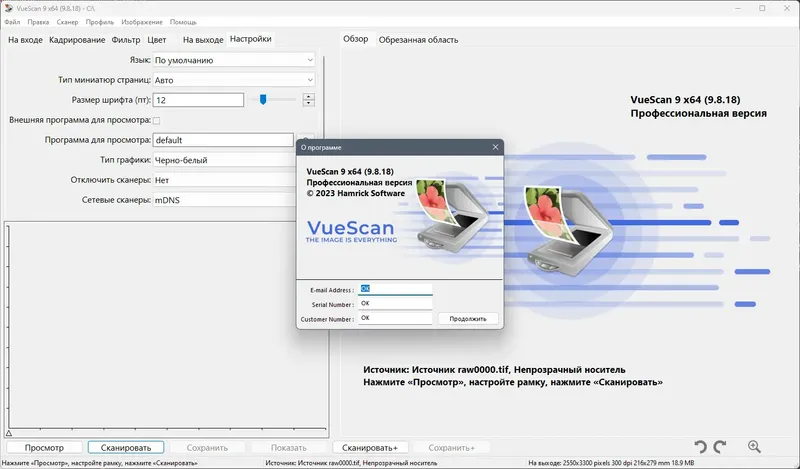Screen dimensions: 800x469
Task: Switch to Обрезанная область tab
Action: (418, 40)
